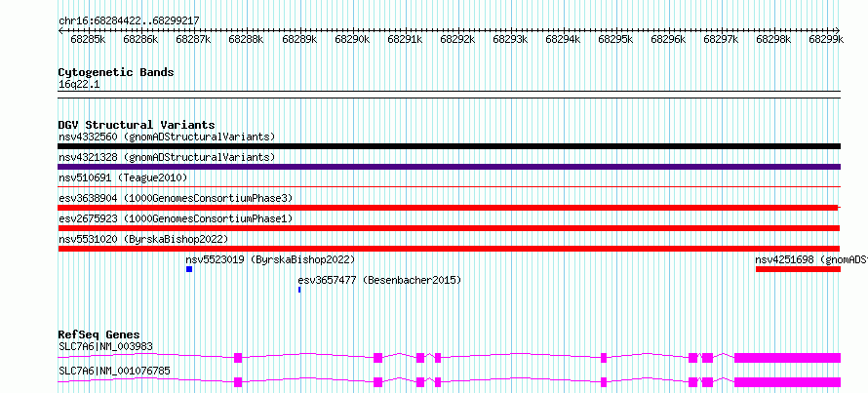Click the red bar under nsv5531020
Screen dimensions: 868x393
point(449,249)
